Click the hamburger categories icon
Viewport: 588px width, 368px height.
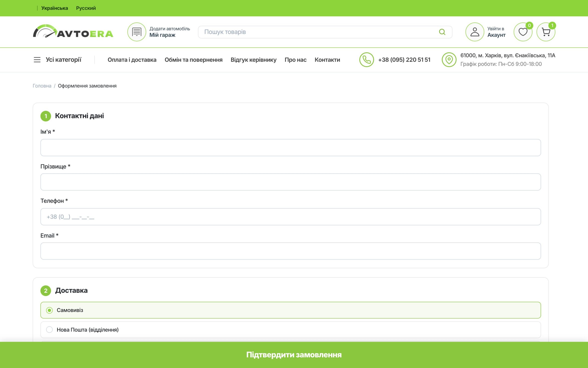pyautogui.click(x=37, y=60)
